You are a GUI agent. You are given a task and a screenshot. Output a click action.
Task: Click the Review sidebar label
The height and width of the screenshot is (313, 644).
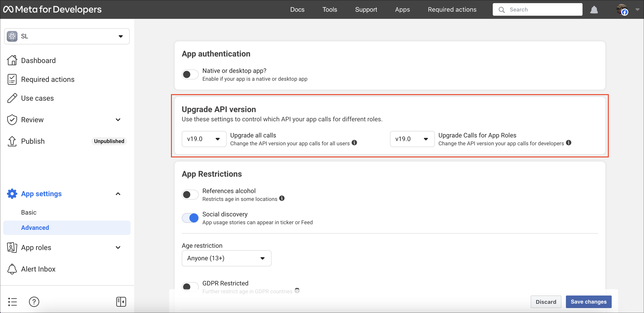click(x=32, y=120)
